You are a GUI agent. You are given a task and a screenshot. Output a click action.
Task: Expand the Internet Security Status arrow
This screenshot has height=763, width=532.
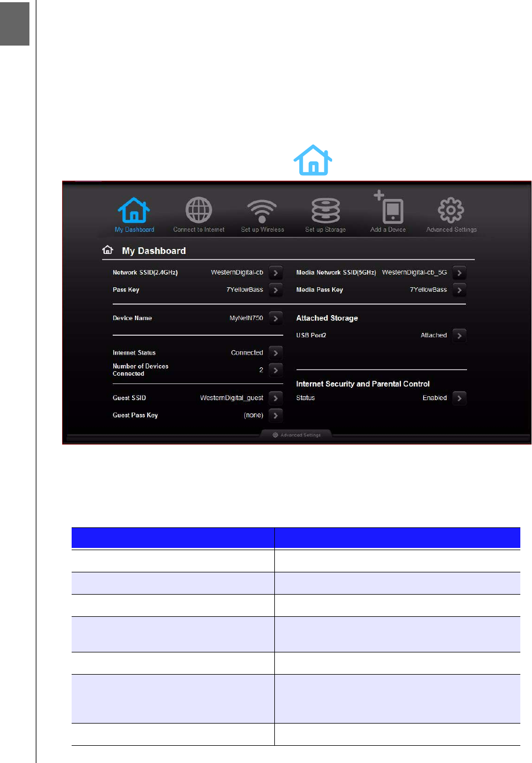coord(459,398)
